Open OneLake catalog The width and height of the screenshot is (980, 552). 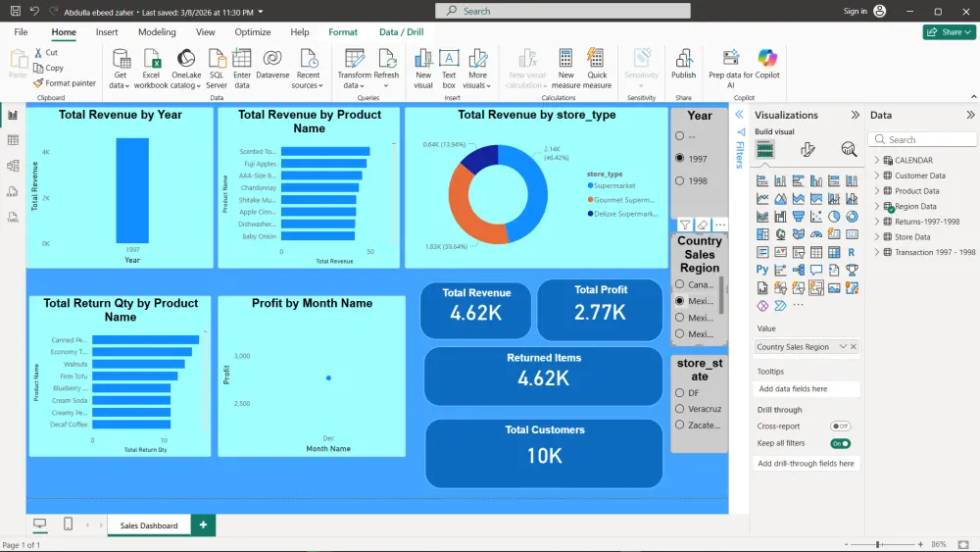[x=186, y=69]
